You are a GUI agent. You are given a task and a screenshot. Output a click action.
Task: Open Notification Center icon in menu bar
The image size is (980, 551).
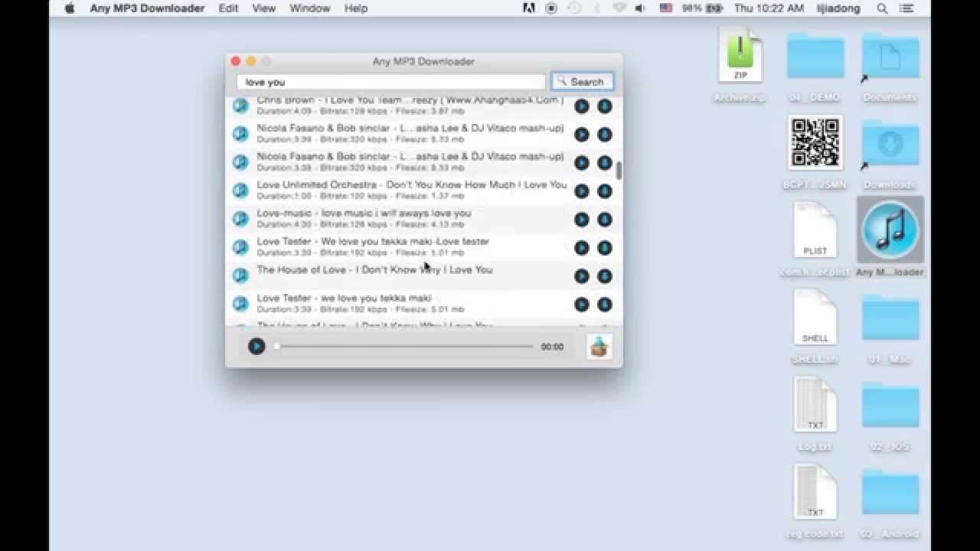(x=908, y=8)
